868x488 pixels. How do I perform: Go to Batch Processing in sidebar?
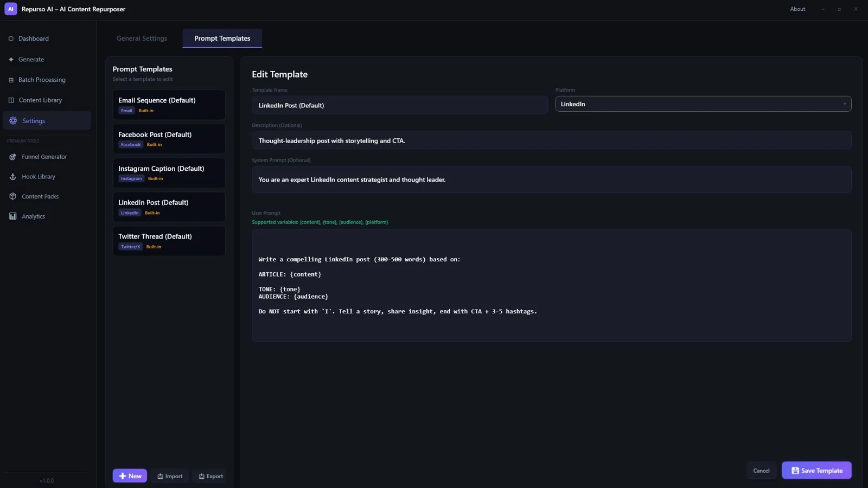pos(47,80)
